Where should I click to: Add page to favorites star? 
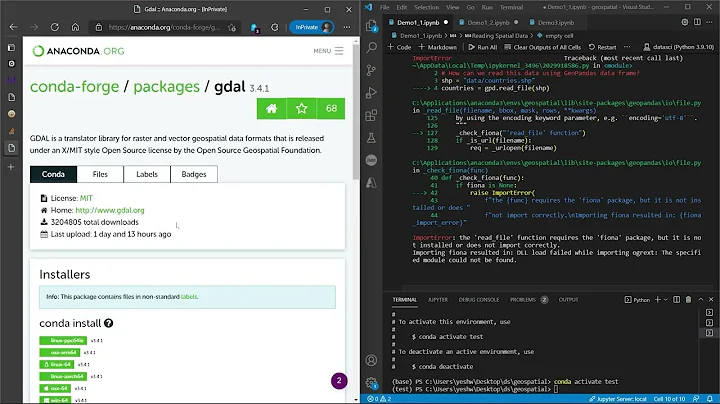[232, 28]
